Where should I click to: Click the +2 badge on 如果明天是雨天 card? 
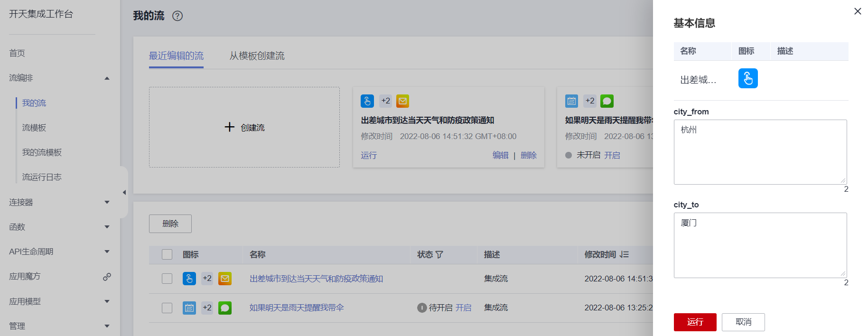[x=590, y=101]
